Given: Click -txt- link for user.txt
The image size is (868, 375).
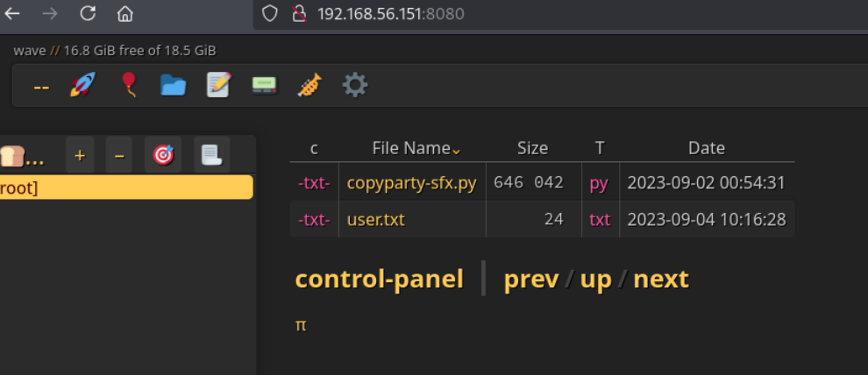Looking at the screenshot, I should coord(314,220).
